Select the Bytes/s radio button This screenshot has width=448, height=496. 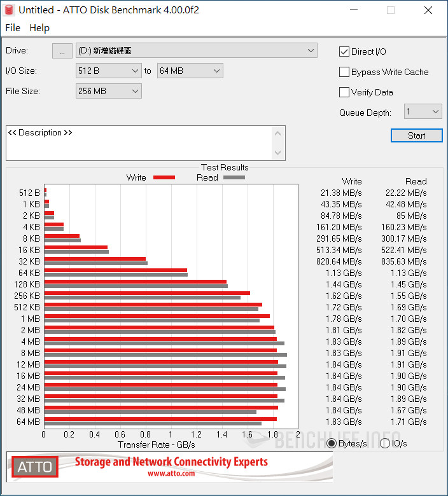[x=332, y=443]
